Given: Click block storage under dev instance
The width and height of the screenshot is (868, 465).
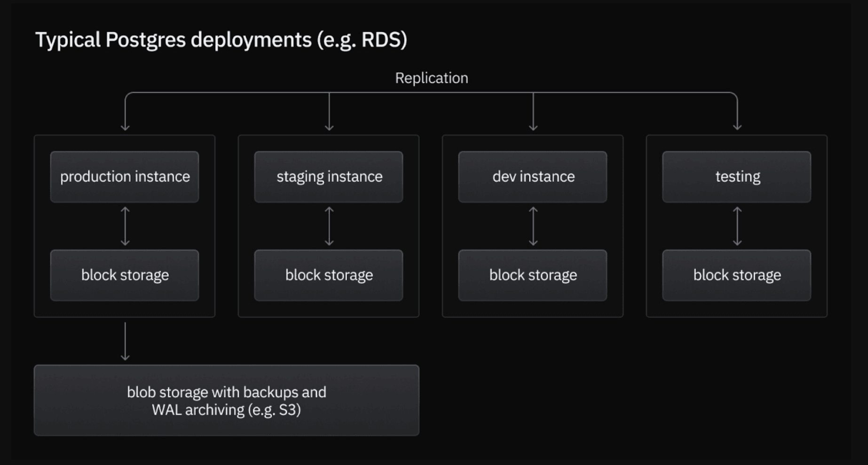Looking at the screenshot, I should pos(533,275).
